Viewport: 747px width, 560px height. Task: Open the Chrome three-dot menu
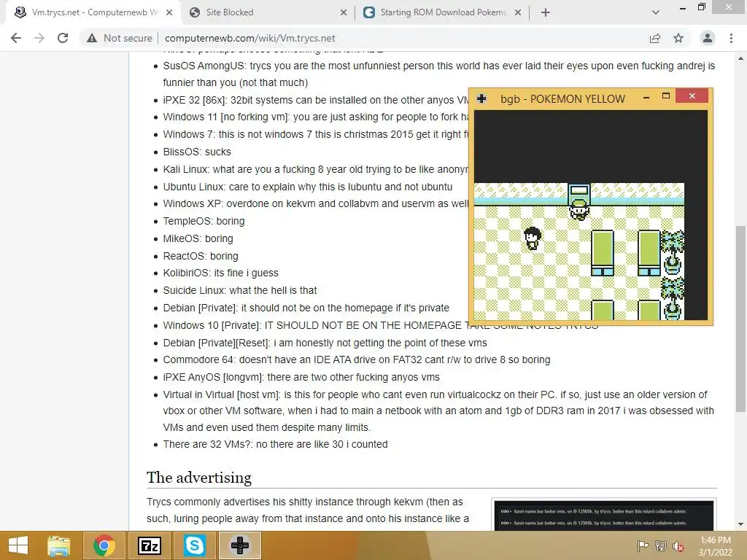pyautogui.click(x=731, y=38)
